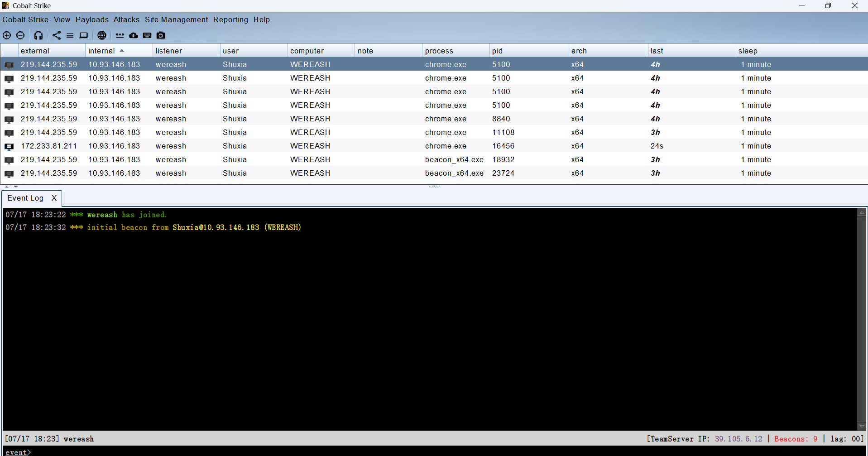Sort by listener column header
868x456 pixels.
[x=186, y=51]
